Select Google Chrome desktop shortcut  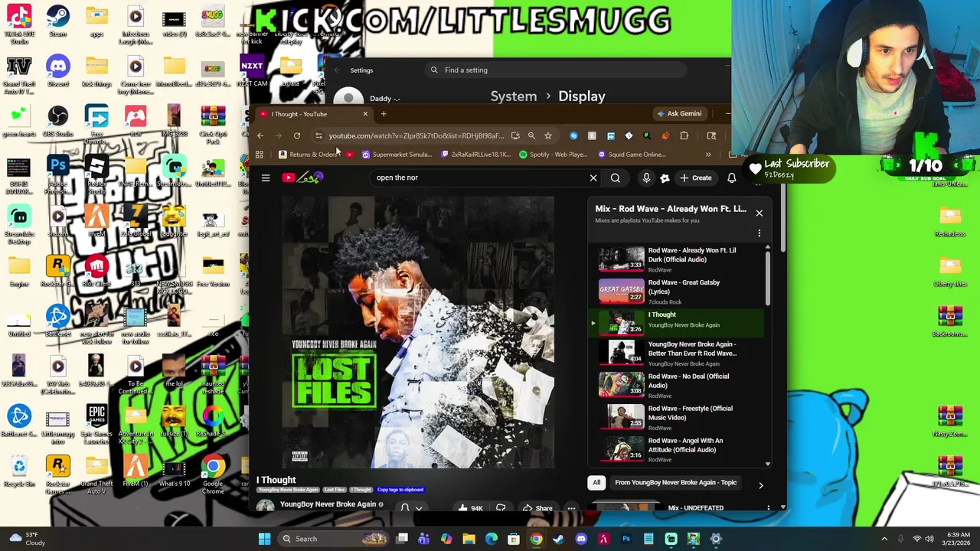[x=213, y=474]
